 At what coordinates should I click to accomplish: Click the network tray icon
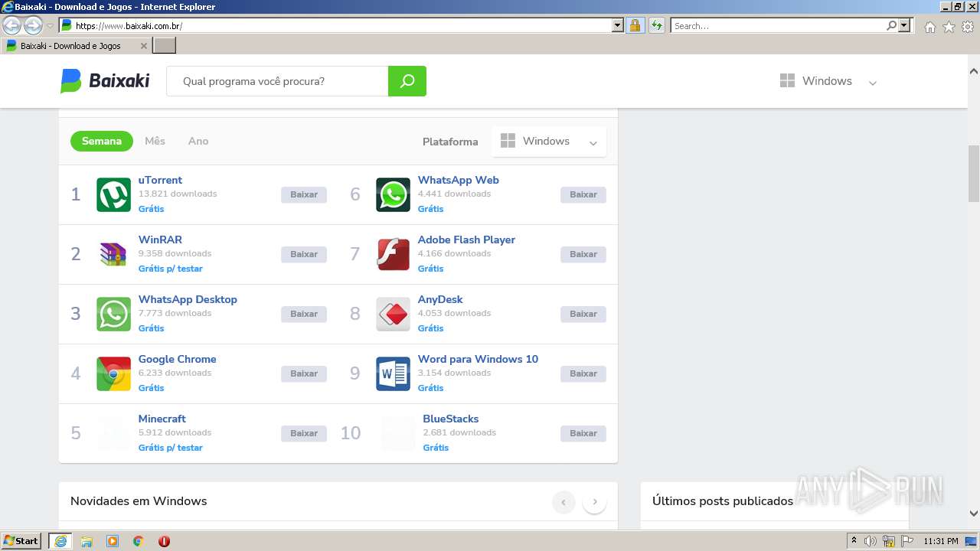pyautogui.click(x=889, y=541)
